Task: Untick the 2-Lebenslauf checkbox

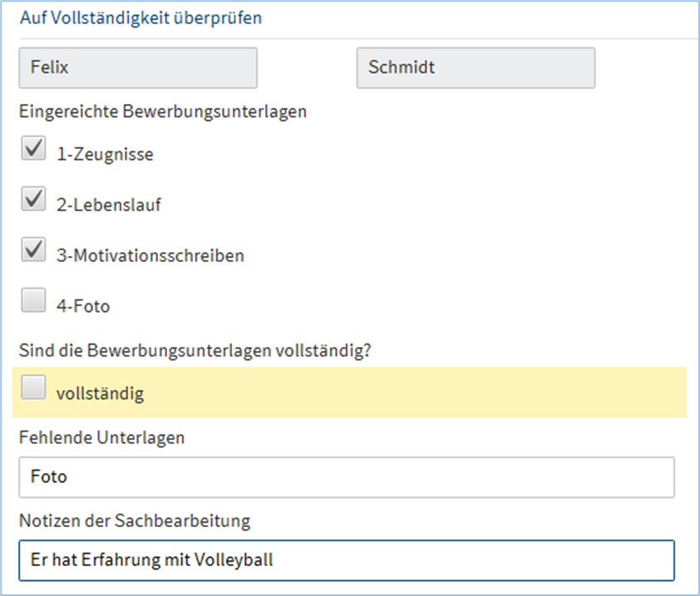Action: pyautogui.click(x=33, y=200)
